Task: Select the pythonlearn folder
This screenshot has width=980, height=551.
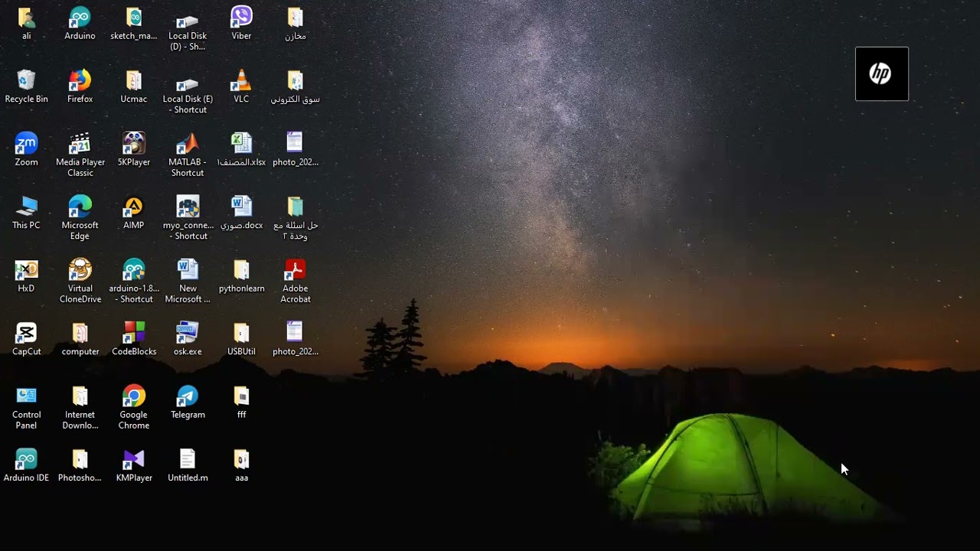Action: pyautogui.click(x=241, y=269)
